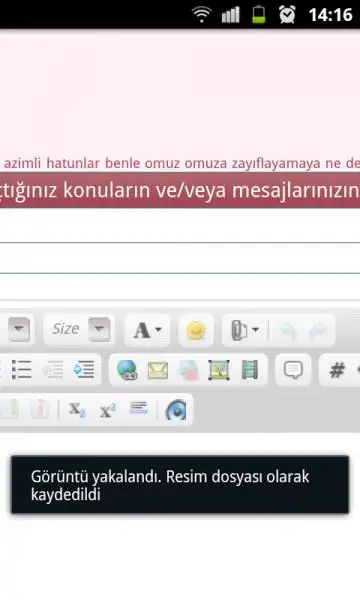Image resolution: width=360 pixels, height=600 pixels.
Task: Increase indent with the blue-arrow icon
Action: (x=84, y=370)
